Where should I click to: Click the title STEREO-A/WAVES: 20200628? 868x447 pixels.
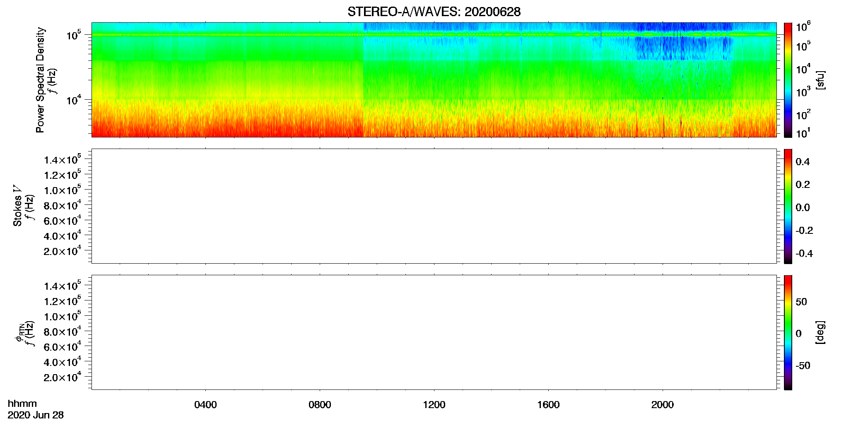click(x=434, y=12)
